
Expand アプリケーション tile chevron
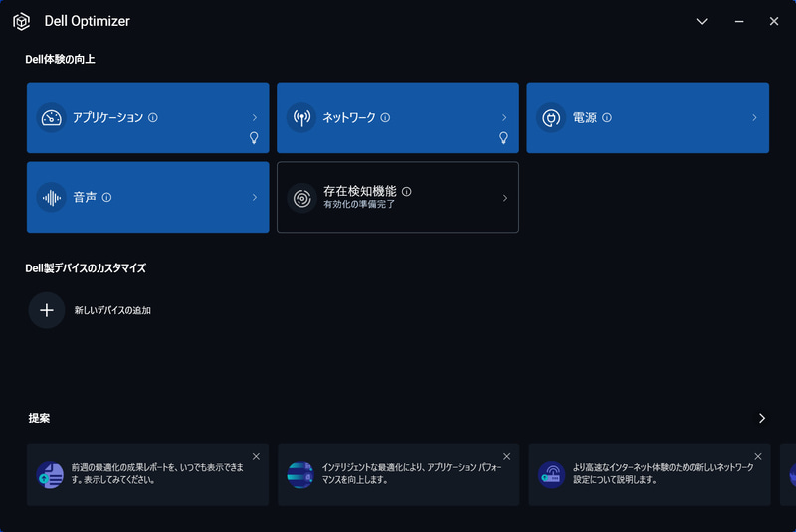click(255, 117)
